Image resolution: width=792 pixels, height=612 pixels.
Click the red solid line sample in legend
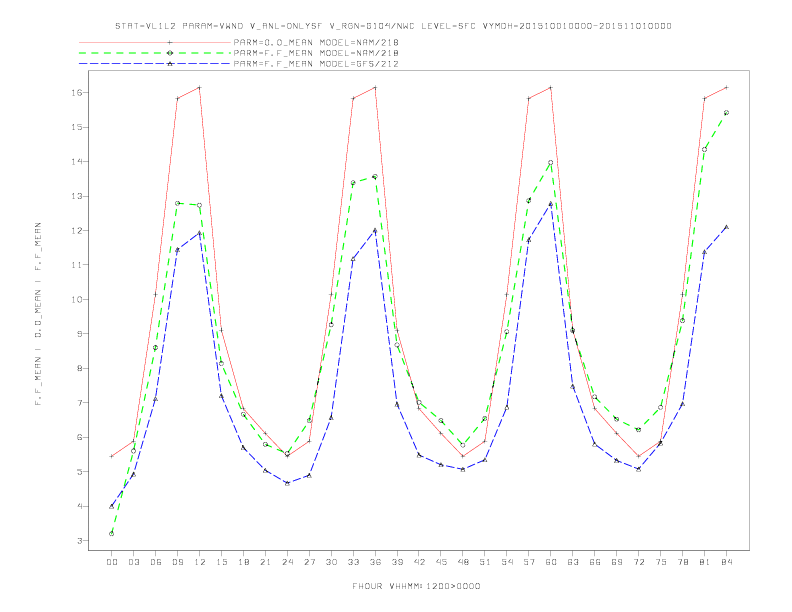click(155, 42)
